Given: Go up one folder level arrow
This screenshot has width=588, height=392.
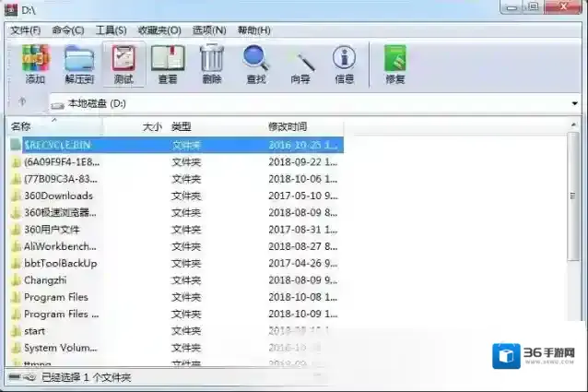Looking at the screenshot, I should [22, 102].
